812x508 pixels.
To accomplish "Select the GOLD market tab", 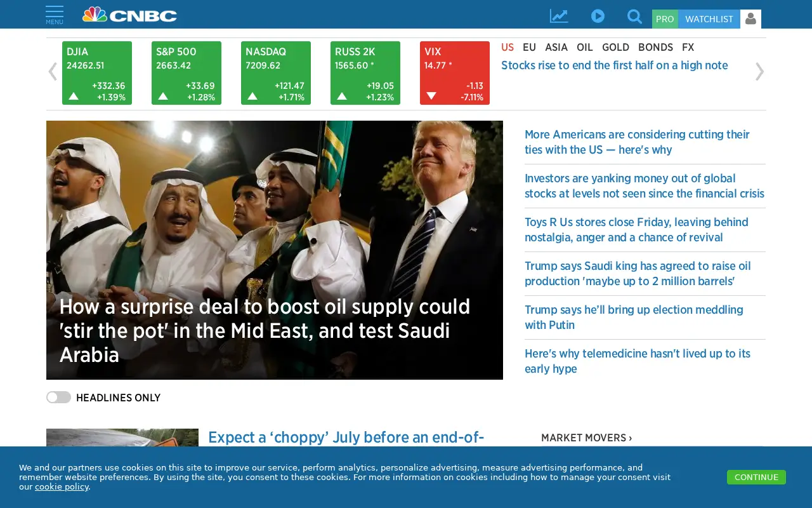I will [x=615, y=47].
